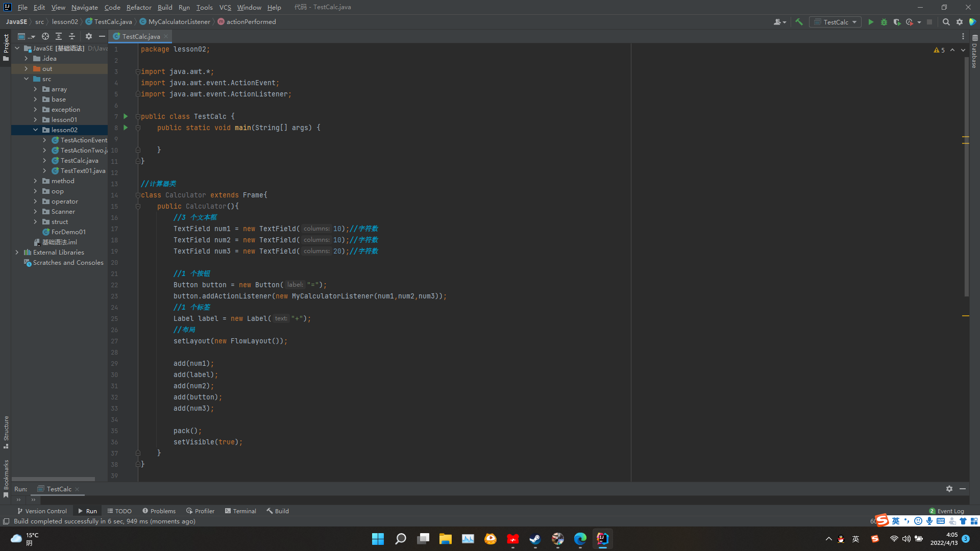This screenshot has height=551, width=980.
Task: Open Microsoft Edge from the taskbar
Action: (x=580, y=539)
